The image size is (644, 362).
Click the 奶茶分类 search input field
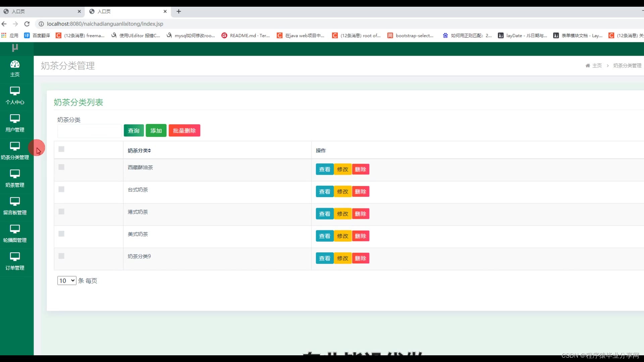pyautogui.click(x=89, y=131)
